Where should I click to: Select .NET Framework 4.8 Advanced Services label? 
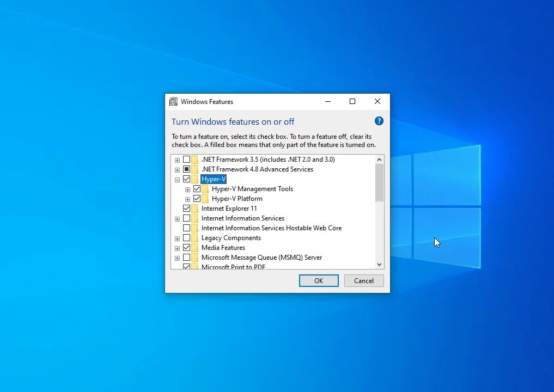click(257, 169)
